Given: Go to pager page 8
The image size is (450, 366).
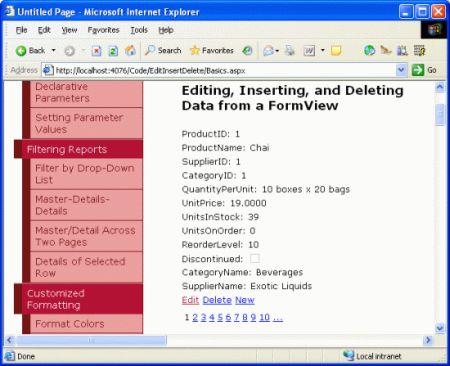Looking at the screenshot, I should point(245,317).
